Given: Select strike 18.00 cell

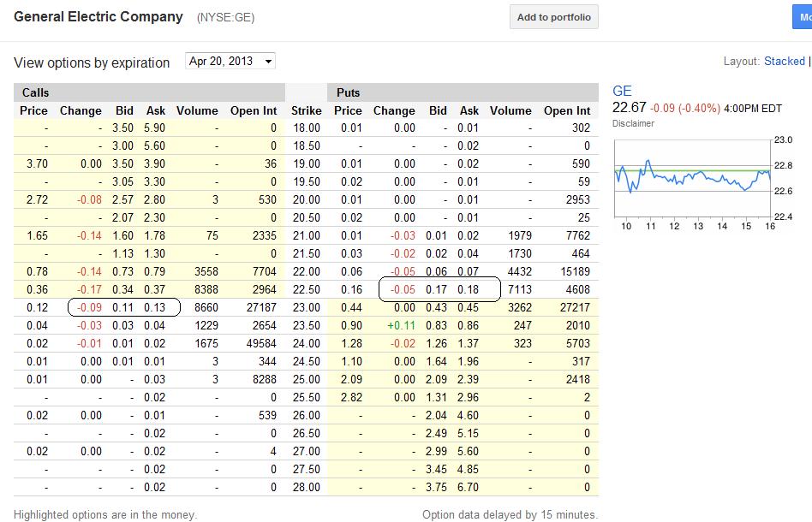Looking at the screenshot, I should (307, 128).
